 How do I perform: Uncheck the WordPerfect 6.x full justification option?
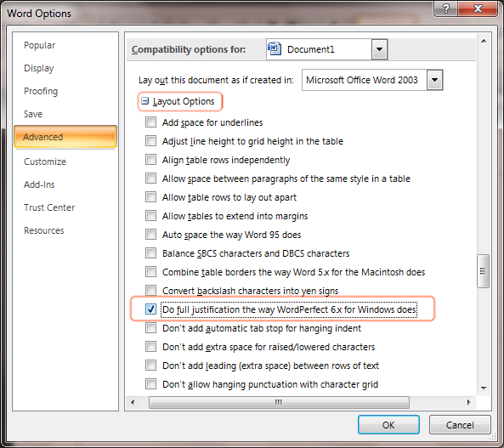point(150,309)
